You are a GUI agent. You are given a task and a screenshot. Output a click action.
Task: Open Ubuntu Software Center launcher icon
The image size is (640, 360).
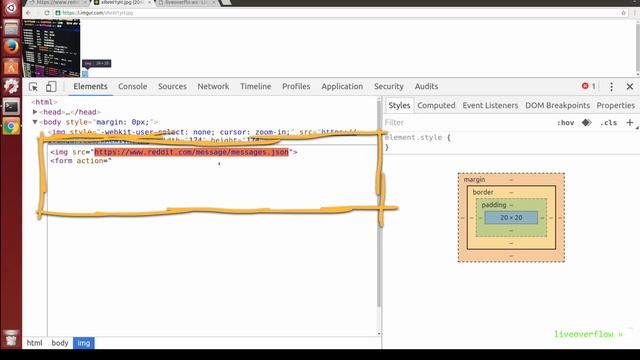(x=11, y=67)
